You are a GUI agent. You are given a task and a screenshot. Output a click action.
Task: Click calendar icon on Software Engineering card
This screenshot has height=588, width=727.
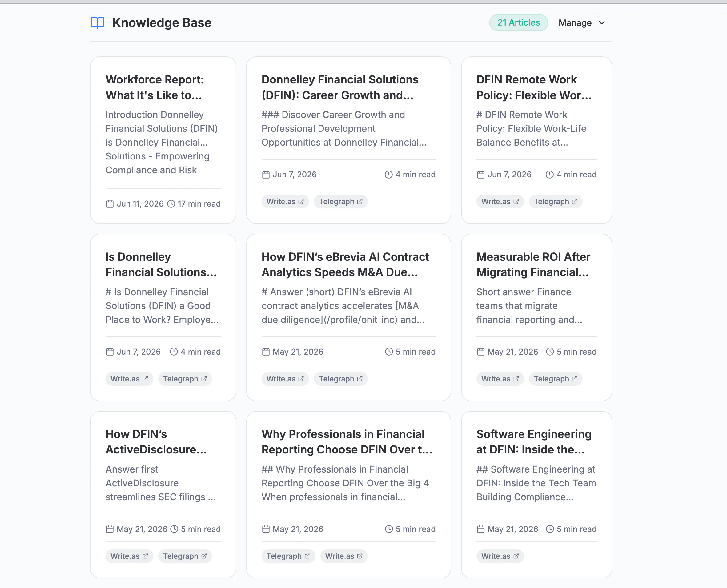point(480,529)
